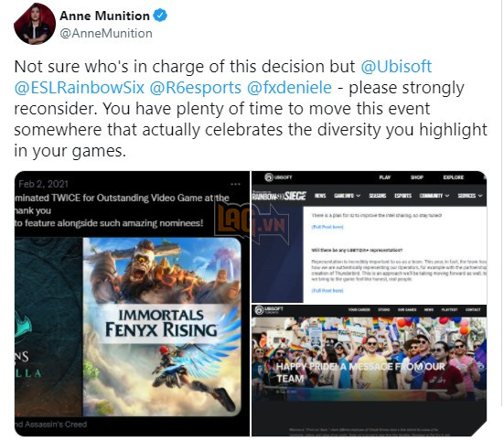Expand the GAME INFO dropdown menu
This screenshot has width=504, height=441.
[x=348, y=196]
